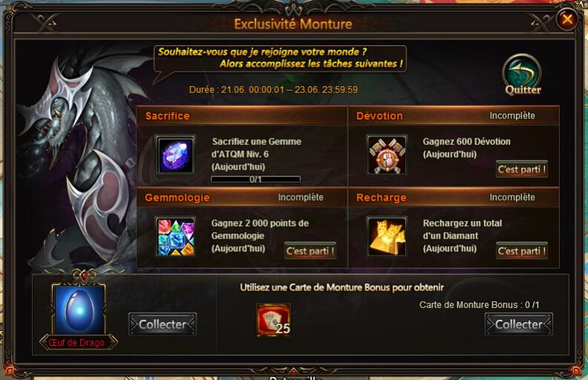
Task: Select the Recharge section header
Action: click(453, 197)
